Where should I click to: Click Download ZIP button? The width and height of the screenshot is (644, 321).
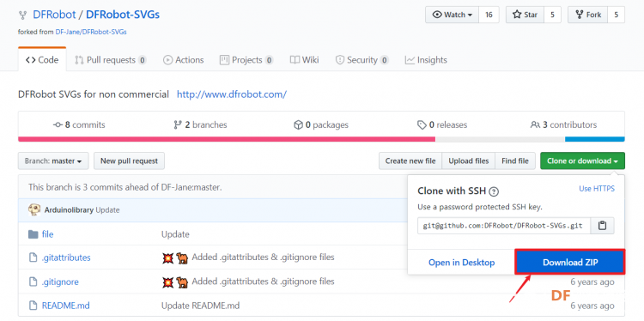point(570,263)
